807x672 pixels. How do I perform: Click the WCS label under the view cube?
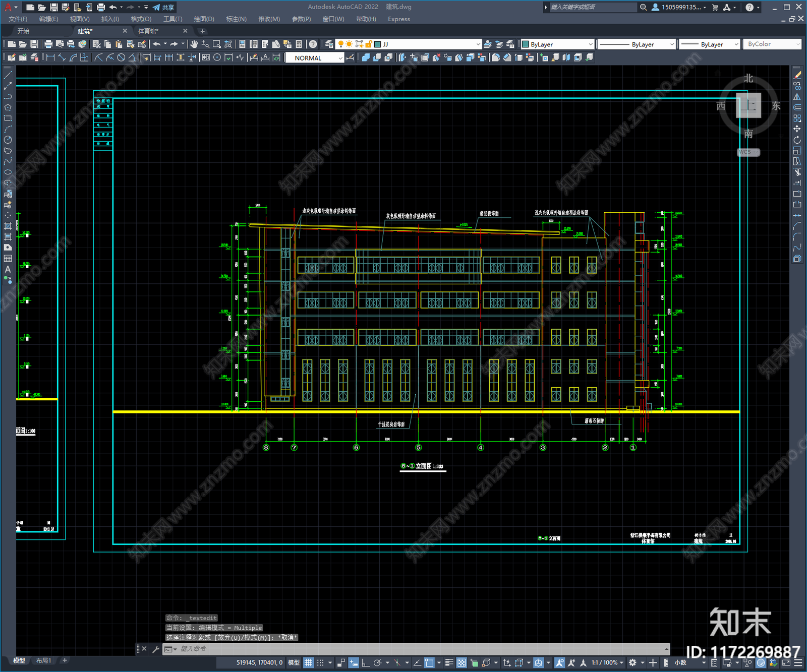[x=748, y=152]
